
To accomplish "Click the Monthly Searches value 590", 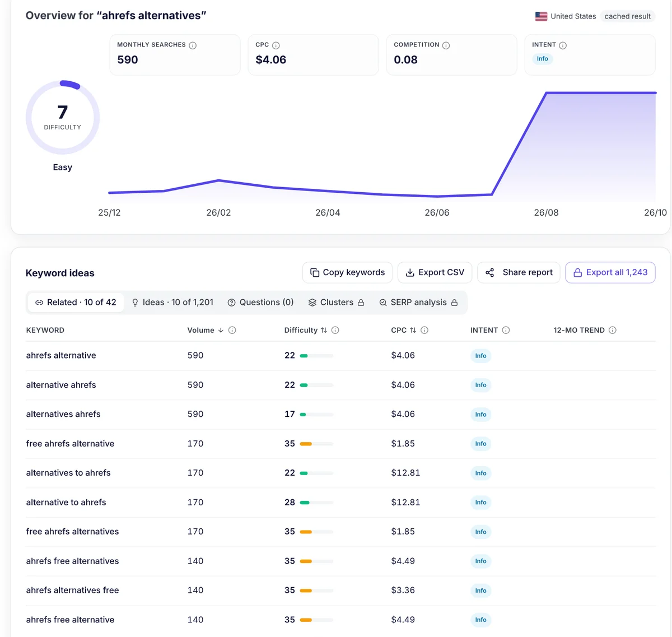I will (128, 60).
